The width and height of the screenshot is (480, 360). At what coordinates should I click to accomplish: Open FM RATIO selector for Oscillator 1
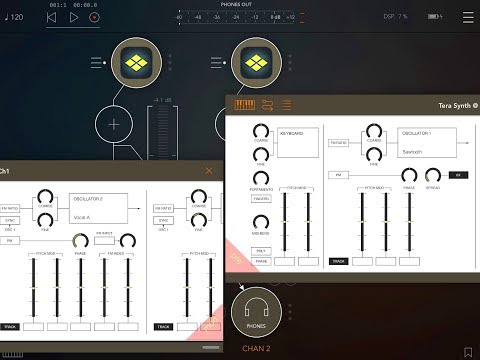click(x=338, y=143)
